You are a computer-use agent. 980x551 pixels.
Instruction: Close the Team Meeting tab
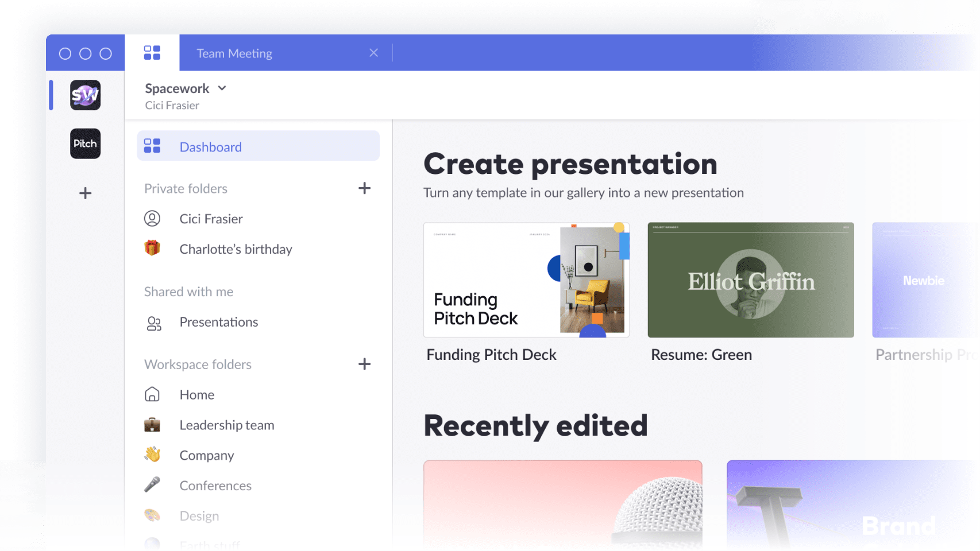[x=373, y=53]
